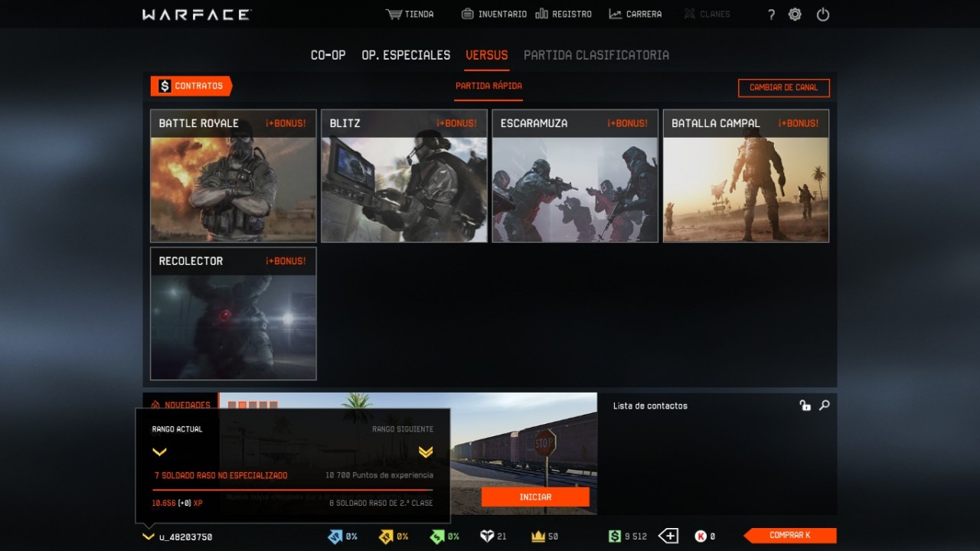This screenshot has height=551, width=980.
Task: Click the Warface logo
Action: coord(196,15)
